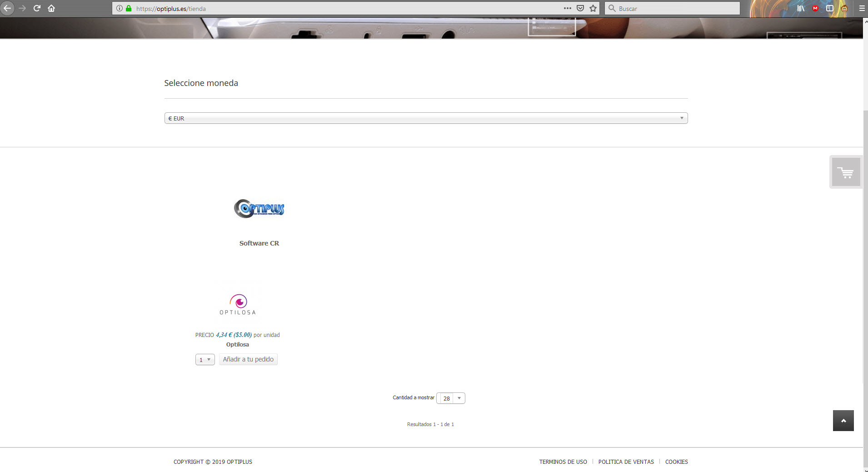Open the Library bookmarks icon
The width and height of the screenshot is (868, 472).
(801, 8)
